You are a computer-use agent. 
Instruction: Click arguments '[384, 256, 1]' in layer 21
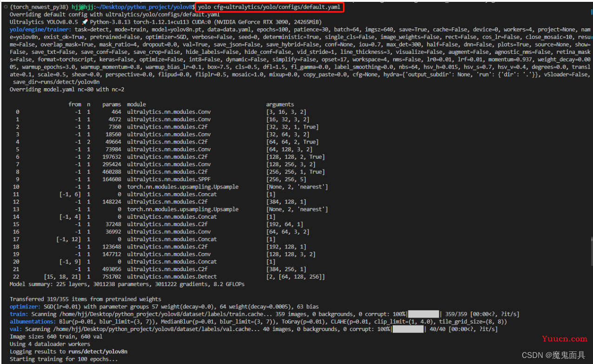[x=286, y=269]
